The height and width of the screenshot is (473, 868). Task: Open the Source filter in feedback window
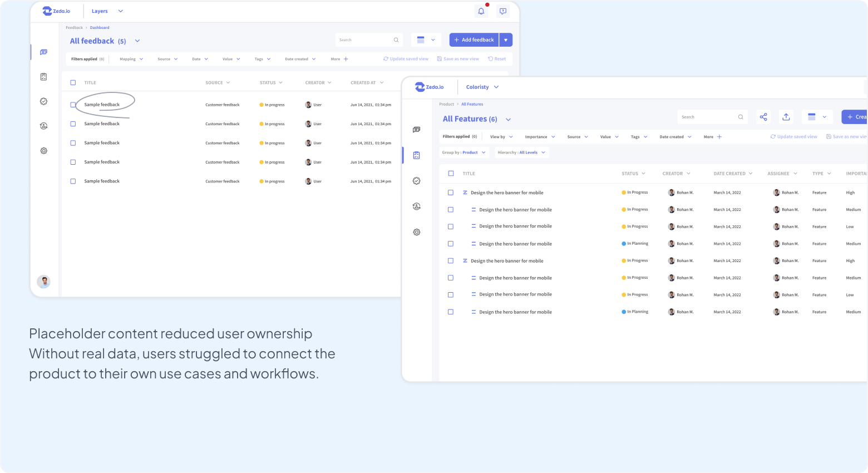tap(167, 59)
